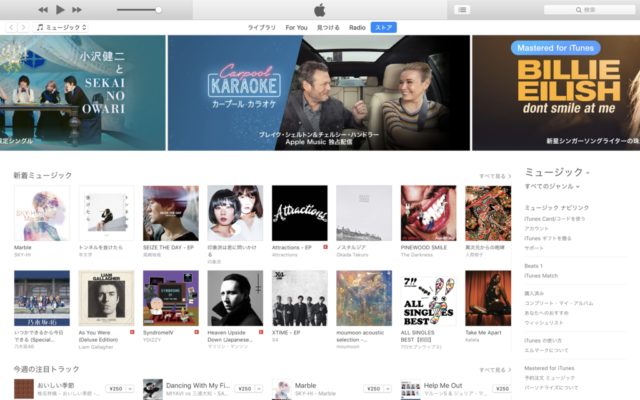The height and width of the screenshot is (400, 640).
Task: Open the SyndromeIV album cover
Action: (x=171, y=298)
